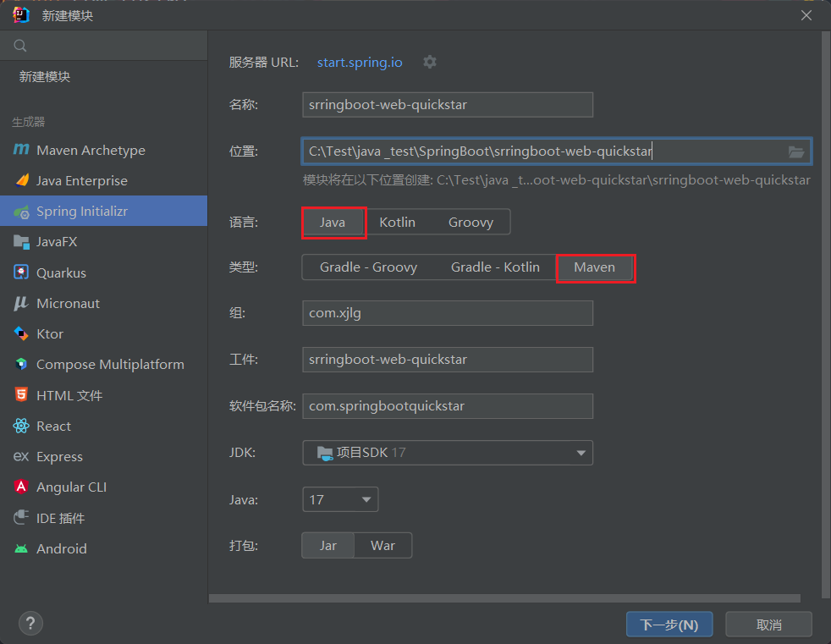Image resolution: width=831 pixels, height=644 pixels.
Task: Select Android generator
Action: (103, 548)
